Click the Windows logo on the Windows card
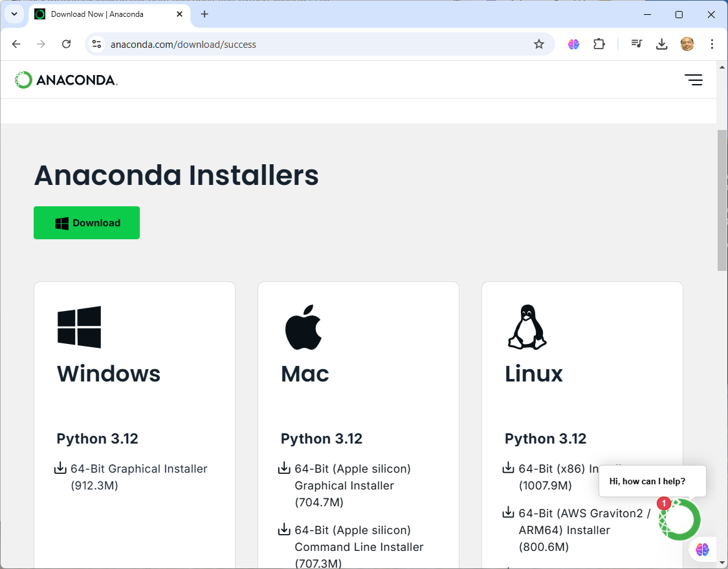 79,327
